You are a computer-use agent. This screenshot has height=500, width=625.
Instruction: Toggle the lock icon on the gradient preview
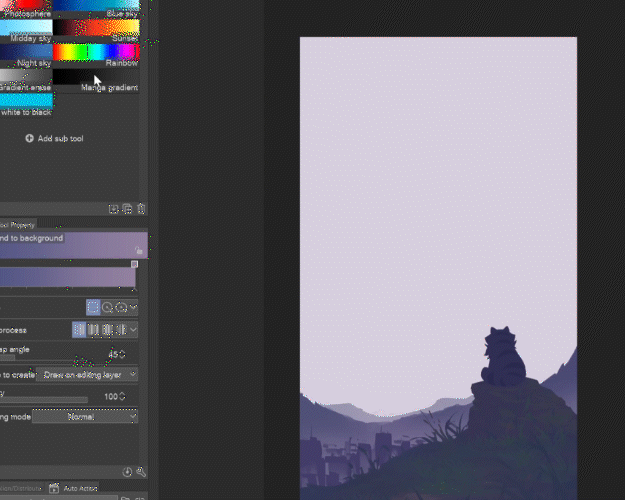pos(138,250)
